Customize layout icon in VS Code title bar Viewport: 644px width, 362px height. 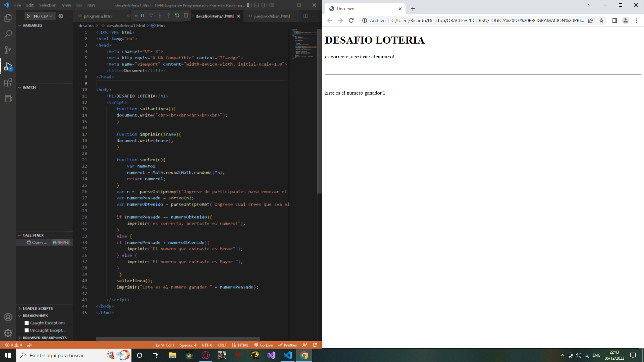click(x=272, y=5)
